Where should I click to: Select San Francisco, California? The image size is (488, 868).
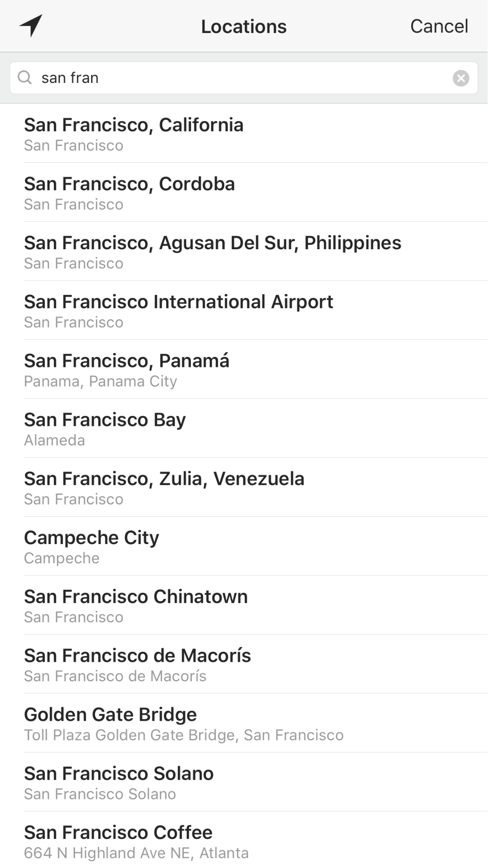pyautogui.click(x=134, y=133)
